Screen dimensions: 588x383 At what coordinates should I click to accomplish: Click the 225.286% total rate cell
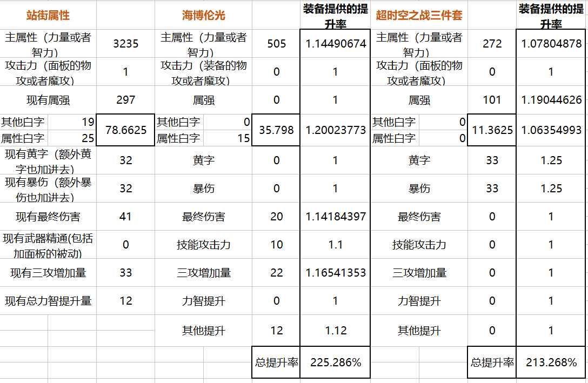click(x=335, y=362)
